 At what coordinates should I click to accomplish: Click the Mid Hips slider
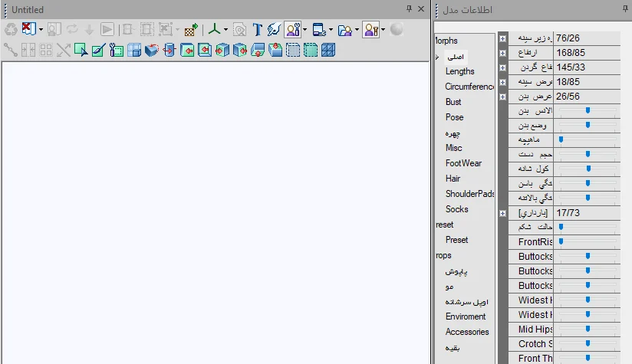(x=588, y=329)
